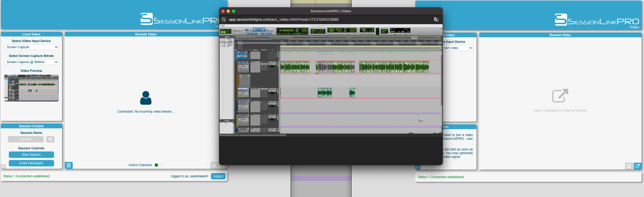The width and height of the screenshot is (644, 197).
Task: Click the 01:46:43:23 timecode in the shared video
Action: [286, 30]
